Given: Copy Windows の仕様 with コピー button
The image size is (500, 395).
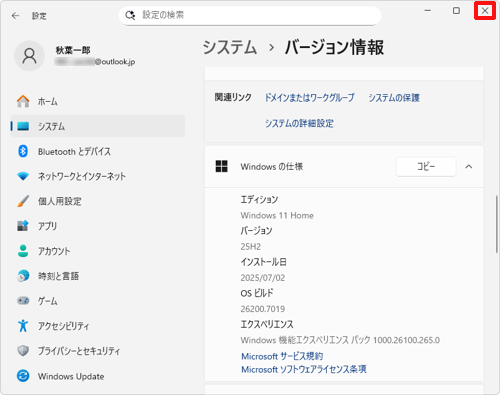Looking at the screenshot, I should 426,166.
